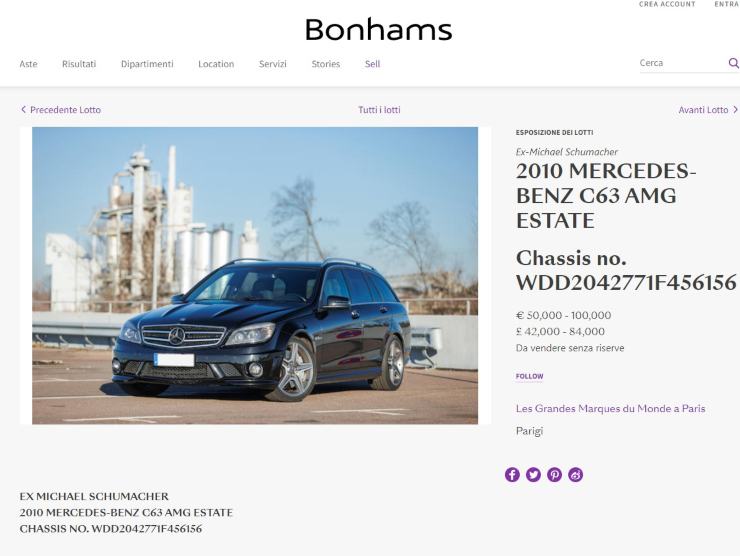The image size is (740, 556).
Task: Share the lot on Facebook
Action: 512,474
